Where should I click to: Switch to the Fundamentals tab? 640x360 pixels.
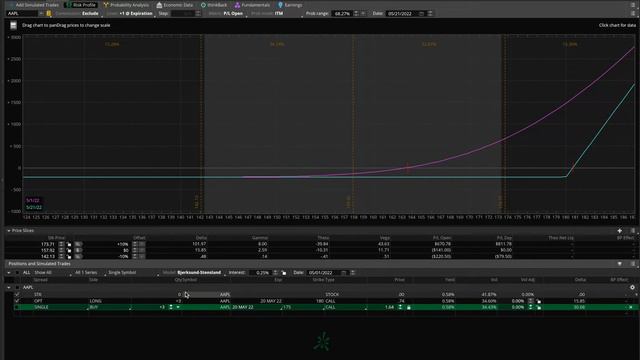[x=252, y=5]
